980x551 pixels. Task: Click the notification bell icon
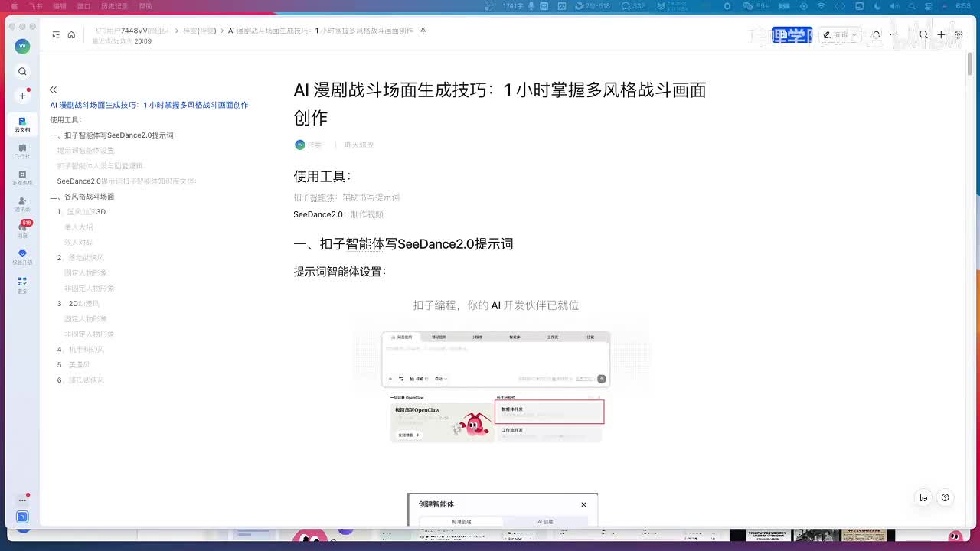point(877,34)
